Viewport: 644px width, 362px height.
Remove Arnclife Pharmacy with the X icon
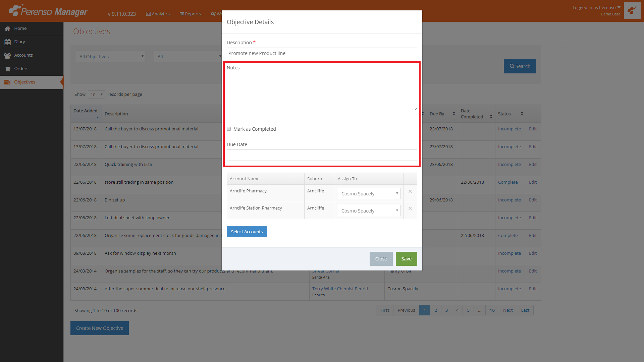[x=410, y=191]
